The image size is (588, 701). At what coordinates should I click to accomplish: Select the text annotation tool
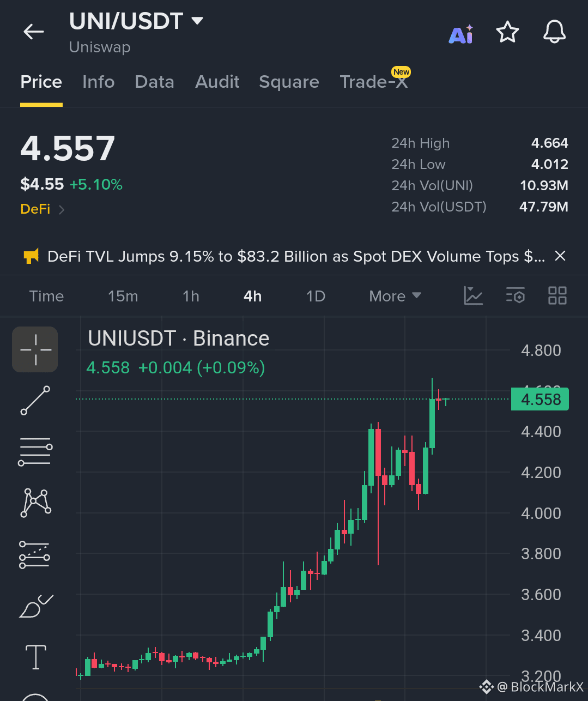tap(36, 656)
